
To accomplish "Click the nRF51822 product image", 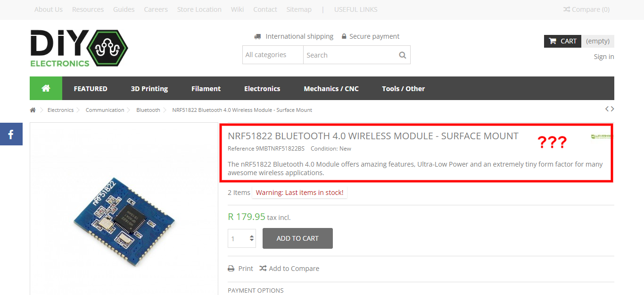I will (124, 211).
